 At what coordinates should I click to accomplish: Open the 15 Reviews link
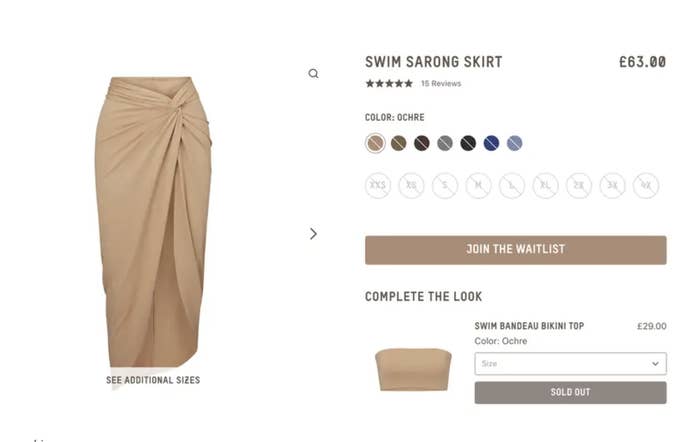point(441,83)
